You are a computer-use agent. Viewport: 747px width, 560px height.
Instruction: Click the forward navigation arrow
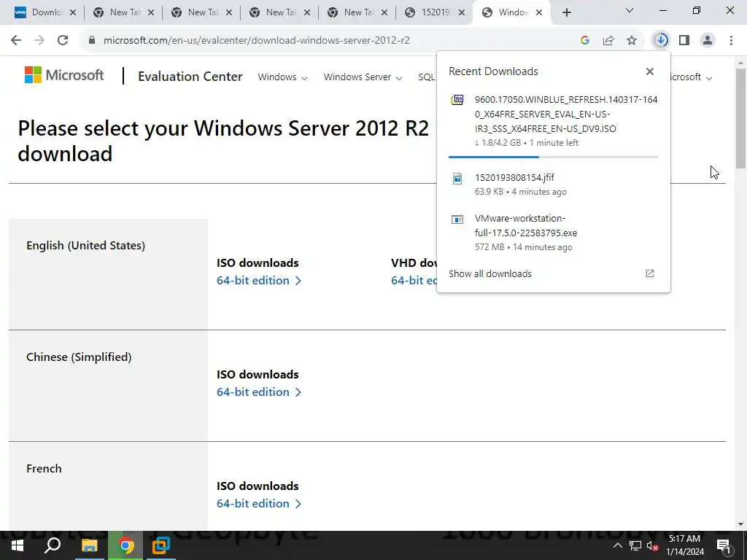point(39,41)
